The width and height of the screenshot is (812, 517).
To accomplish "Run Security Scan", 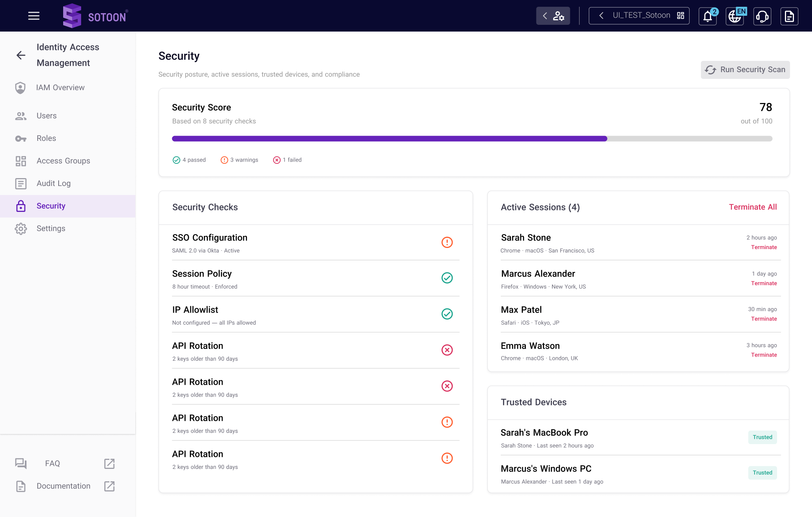I will click(745, 70).
